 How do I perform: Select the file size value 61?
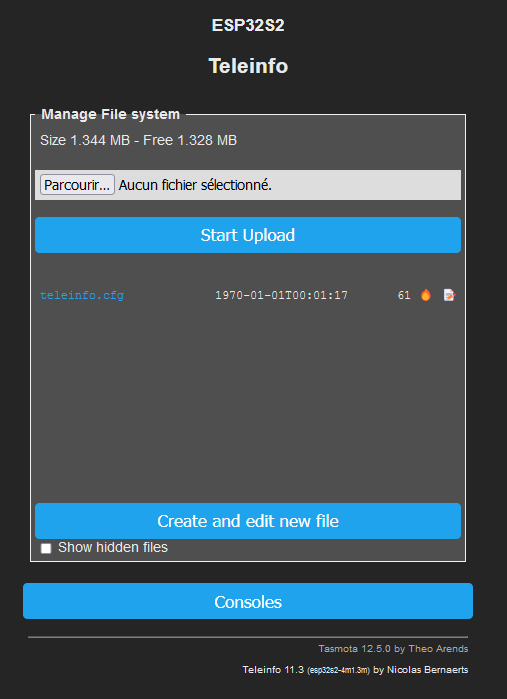(404, 295)
